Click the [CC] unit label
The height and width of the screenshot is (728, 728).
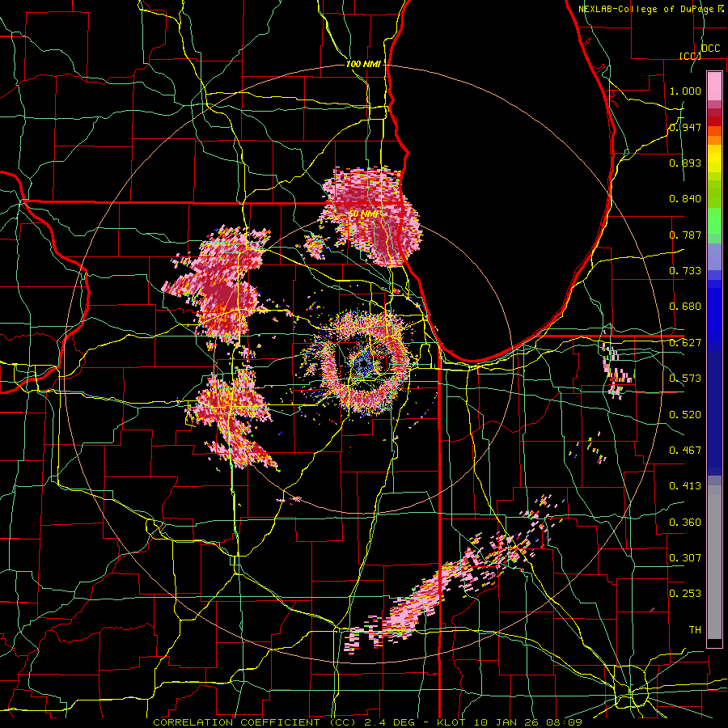pos(690,56)
